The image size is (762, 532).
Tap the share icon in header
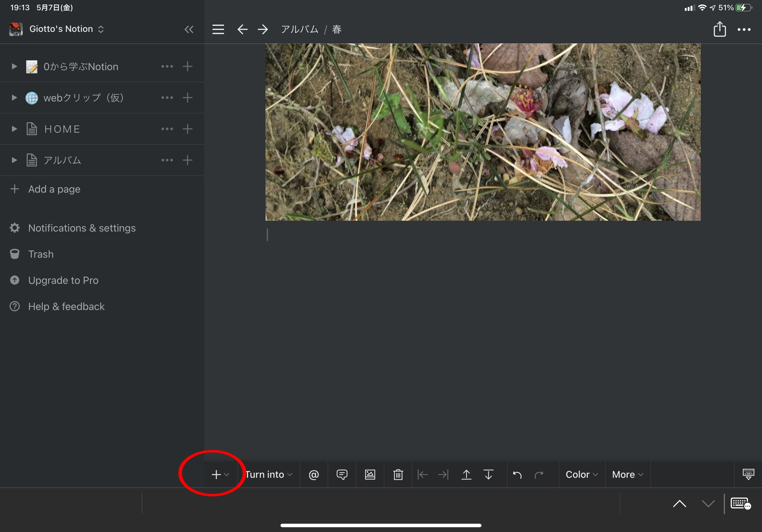[x=720, y=29]
